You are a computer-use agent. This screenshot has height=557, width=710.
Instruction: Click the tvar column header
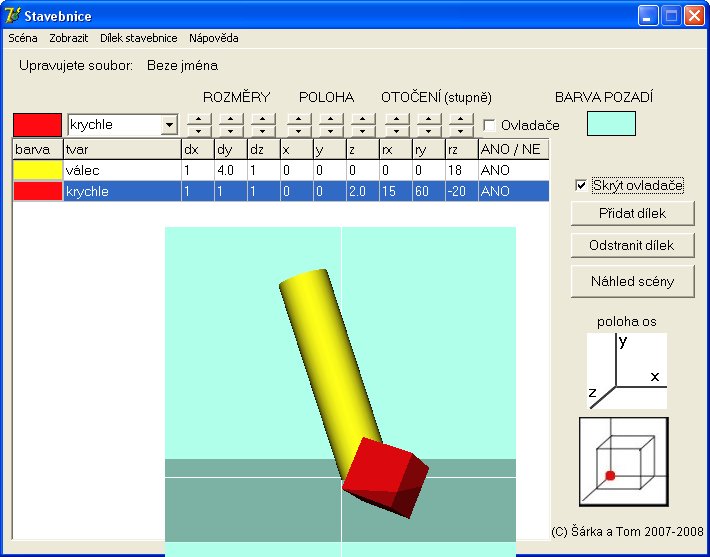click(x=122, y=149)
